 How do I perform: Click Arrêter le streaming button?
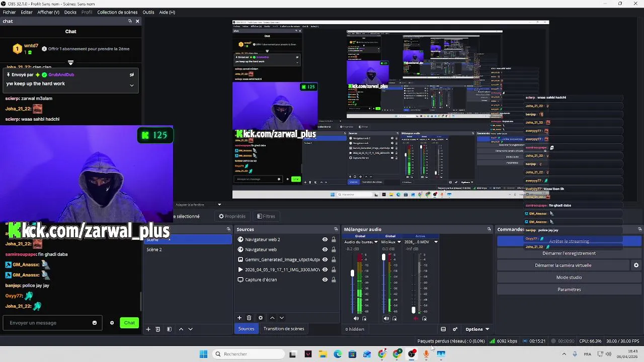point(569,241)
